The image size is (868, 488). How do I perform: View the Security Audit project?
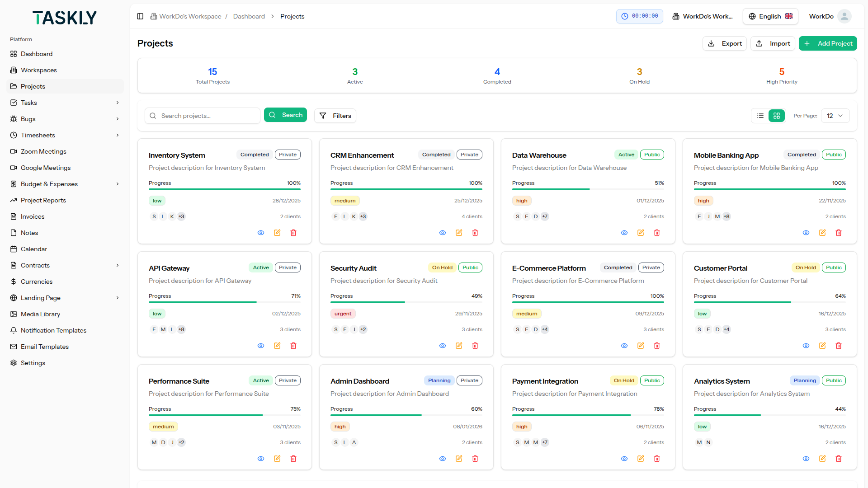(443, 346)
